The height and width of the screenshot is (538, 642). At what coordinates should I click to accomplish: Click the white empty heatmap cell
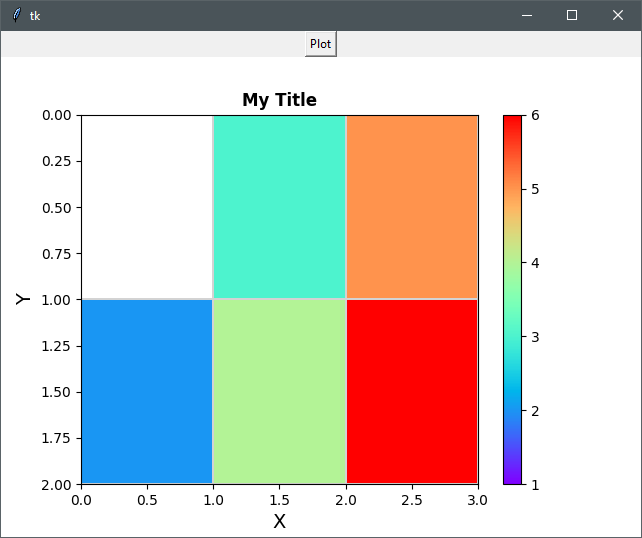tap(147, 207)
